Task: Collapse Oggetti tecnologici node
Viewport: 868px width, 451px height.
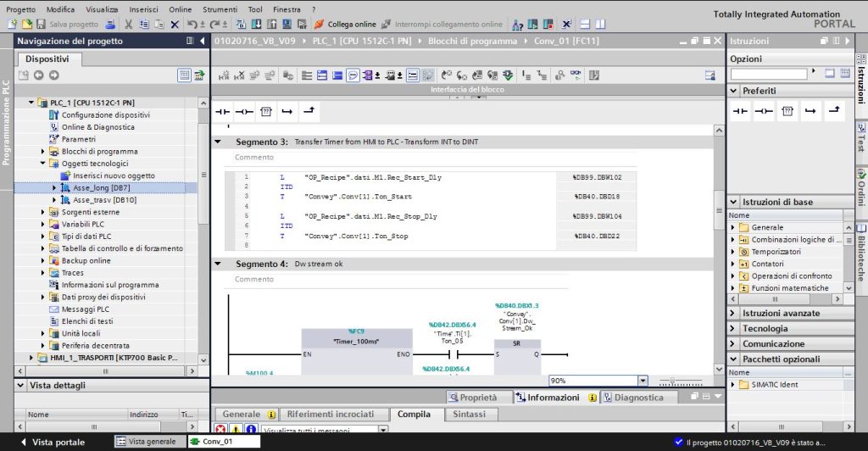Action: (x=42, y=164)
